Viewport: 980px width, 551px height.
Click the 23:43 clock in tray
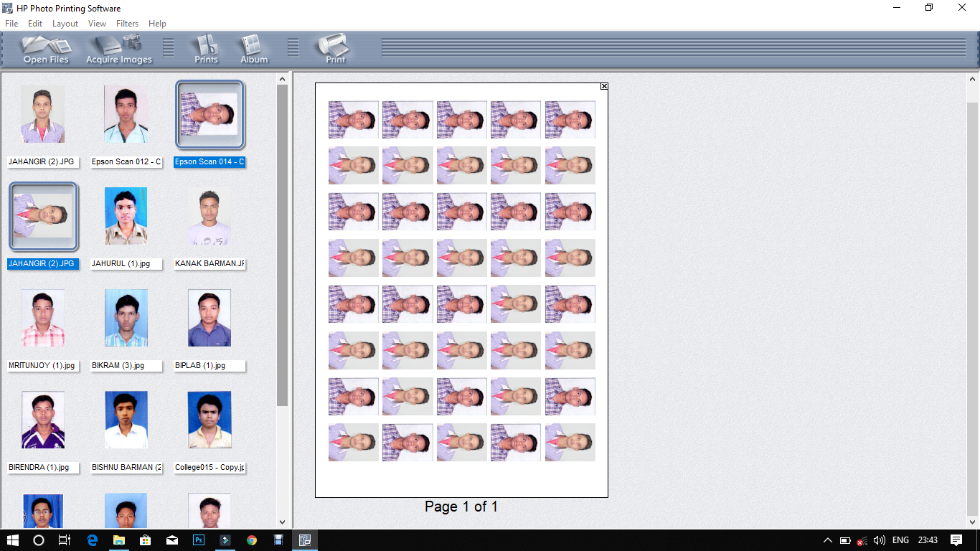(928, 540)
